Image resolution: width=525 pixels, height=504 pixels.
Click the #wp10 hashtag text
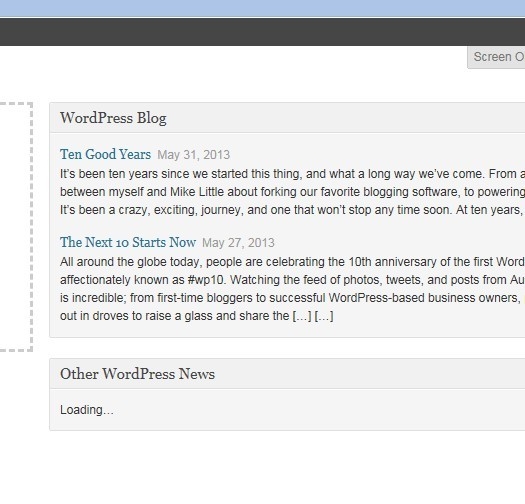(205, 280)
